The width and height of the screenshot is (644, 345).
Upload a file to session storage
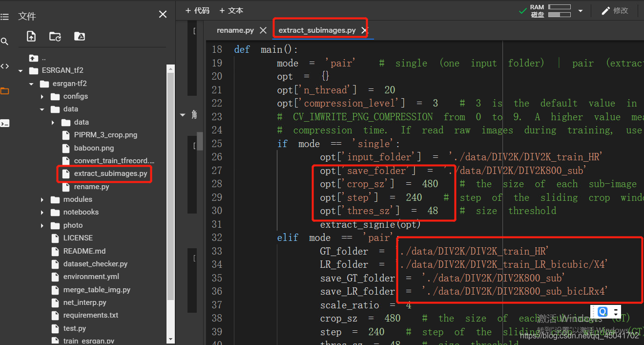(31, 36)
